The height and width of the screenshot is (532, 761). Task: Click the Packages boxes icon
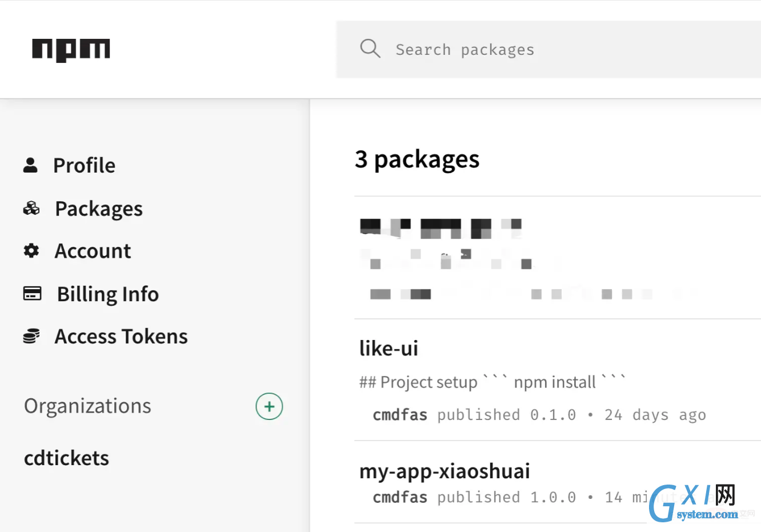[31, 208]
